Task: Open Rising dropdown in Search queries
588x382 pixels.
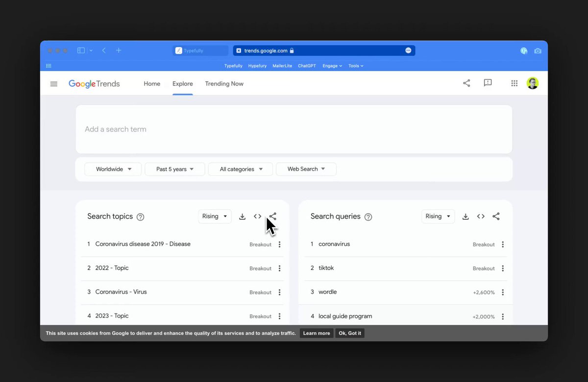Action: click(x=438, y=216)
